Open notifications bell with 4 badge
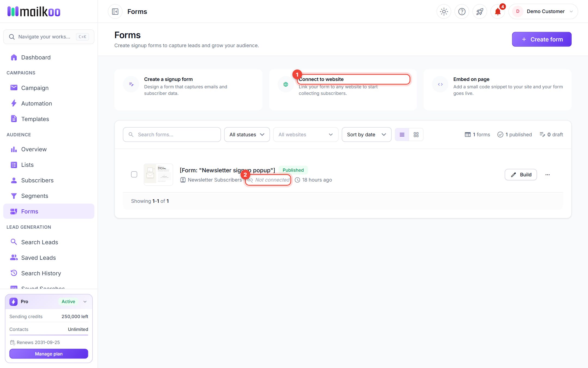This screenshot has height=368, width=588. (498, 11)
